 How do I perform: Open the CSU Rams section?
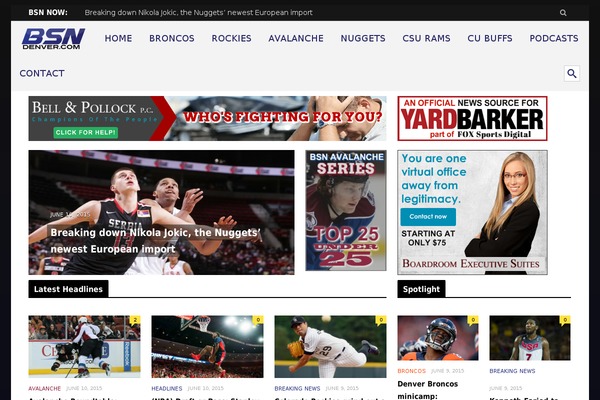point(426,38)
